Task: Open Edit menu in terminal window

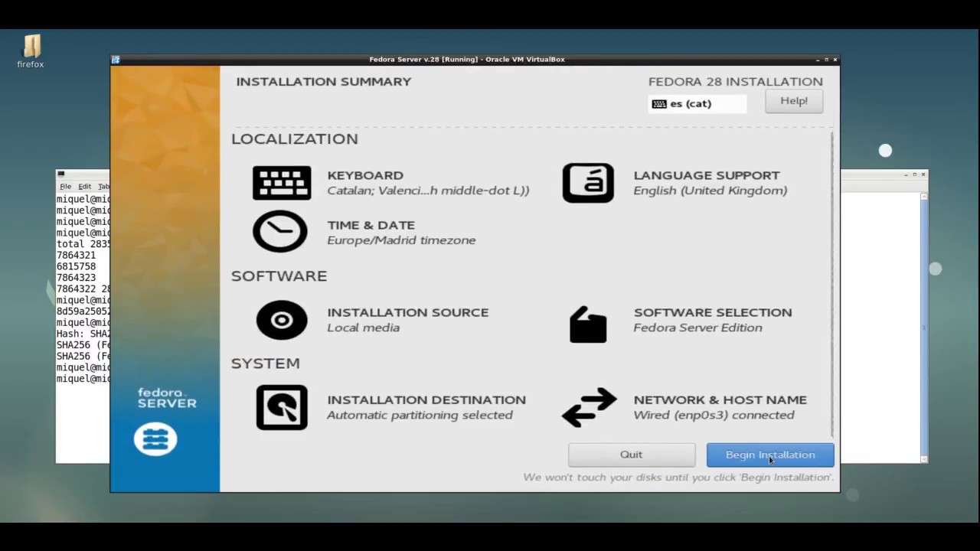Action: tap(85, 187)
